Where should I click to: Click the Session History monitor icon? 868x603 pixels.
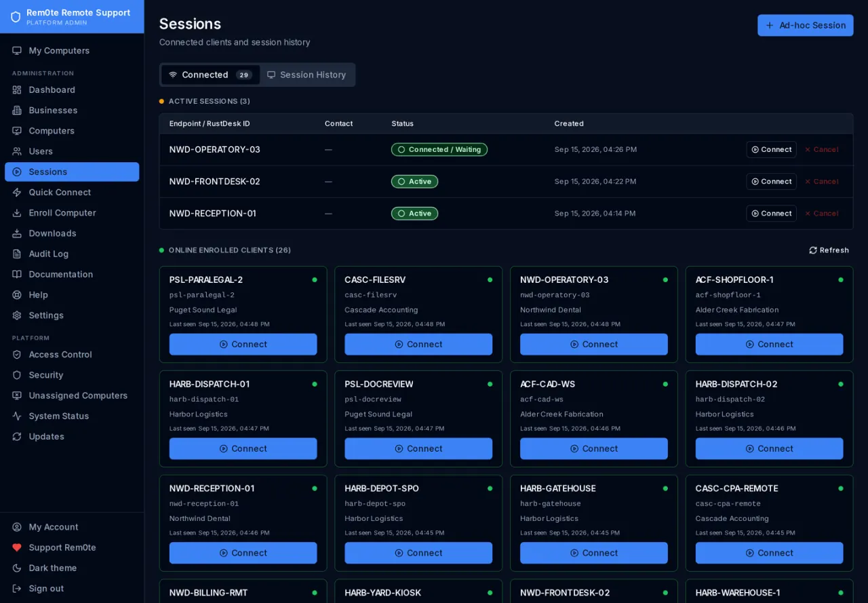point(271,75)
